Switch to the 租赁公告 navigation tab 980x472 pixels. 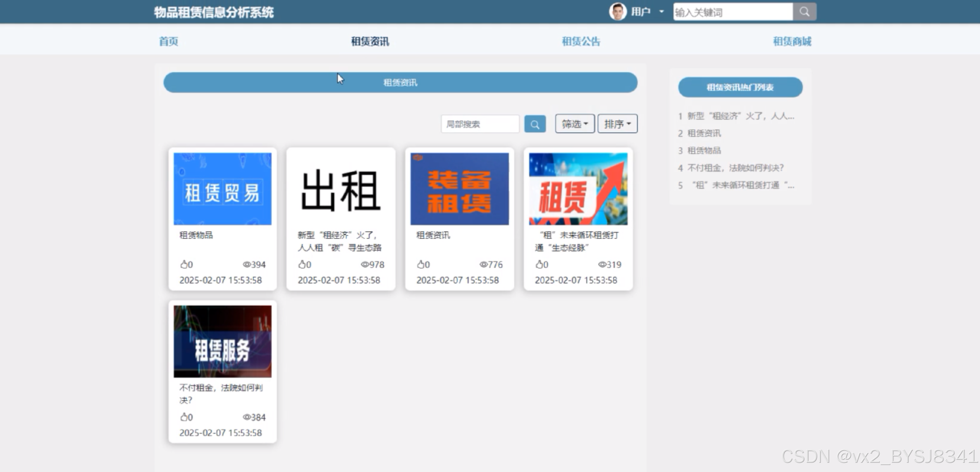(581, 41)
